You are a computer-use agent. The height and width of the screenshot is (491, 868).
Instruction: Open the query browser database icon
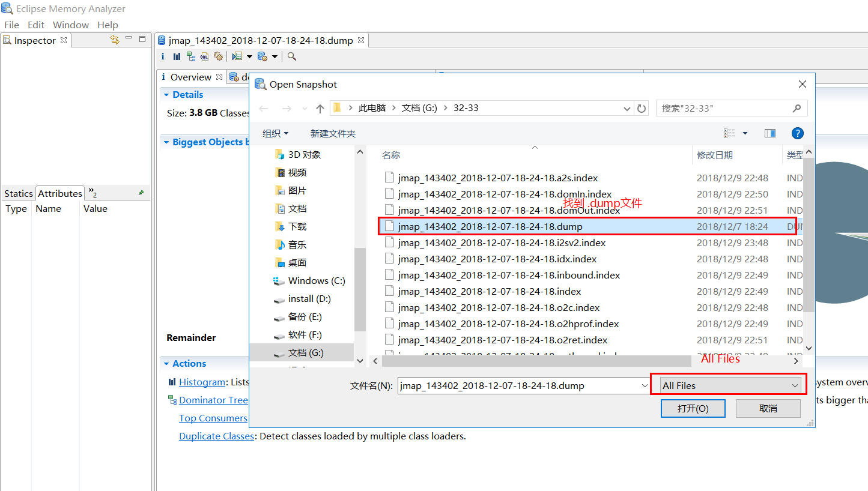pyautogui.click(x=263, y=56)
